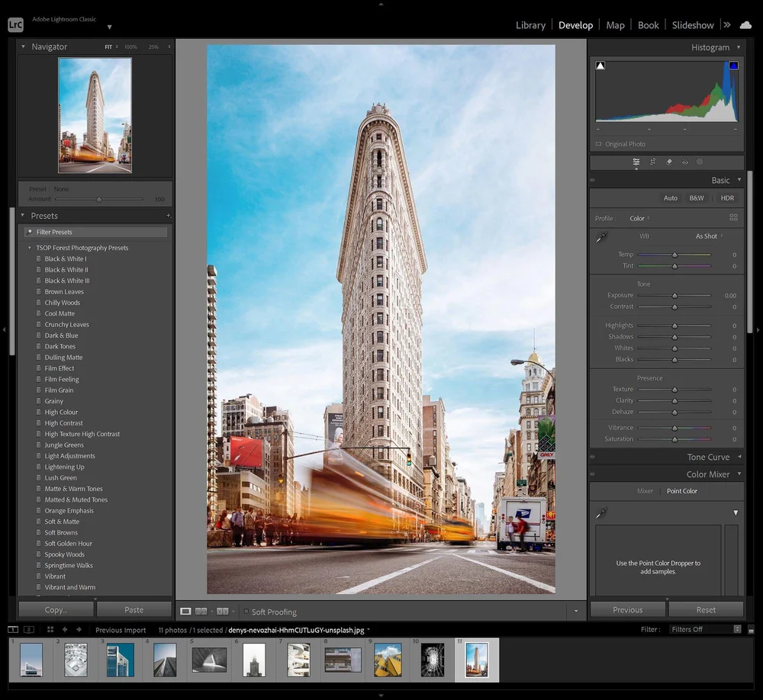Open the Mixer tab in Color Mixer
This screenshot has width=763, height=700.
pyautogui.click(x=645, y=491)
